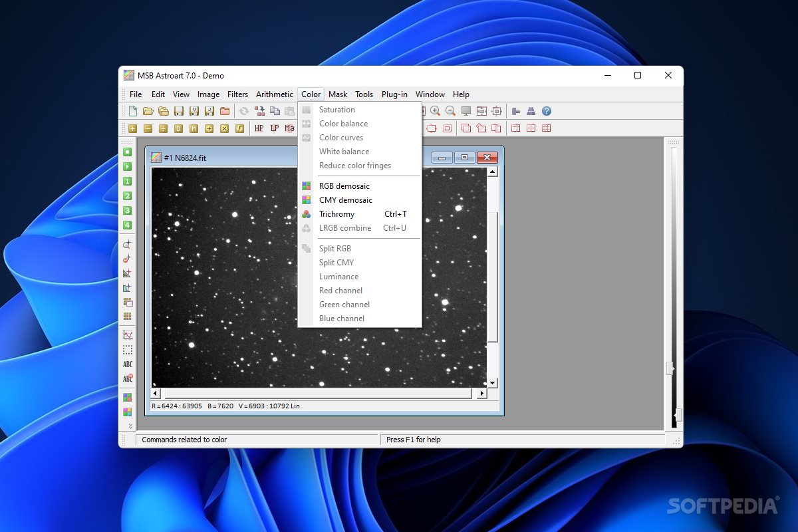Image resolution: width=798 pixels, height=532 pixels.
Task: Click the plain floppy disk save icon
Action: pos(179,111)
